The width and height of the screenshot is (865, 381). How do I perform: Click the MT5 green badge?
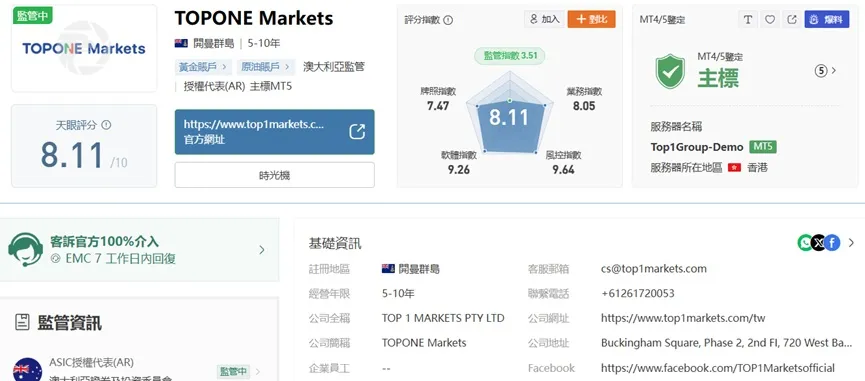(763, 147)
